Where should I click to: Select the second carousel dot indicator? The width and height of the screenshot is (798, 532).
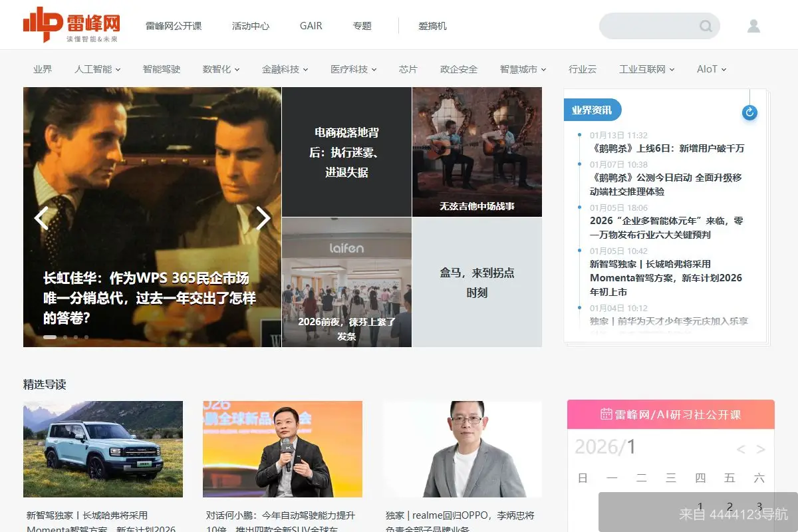65,337
